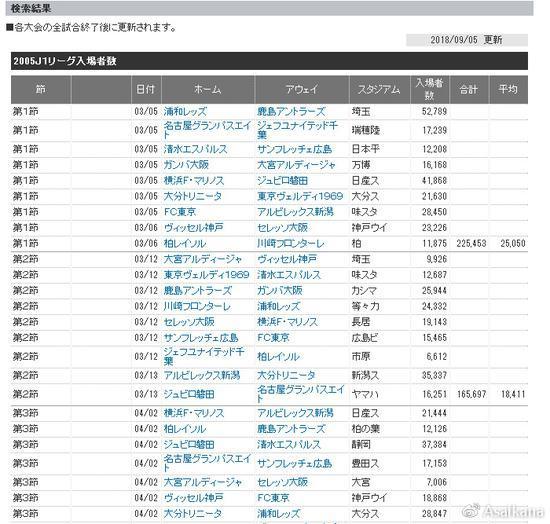
Task: Open home team セレッソ大阪 in 19,143 row
Action: (x=189, y=322)
